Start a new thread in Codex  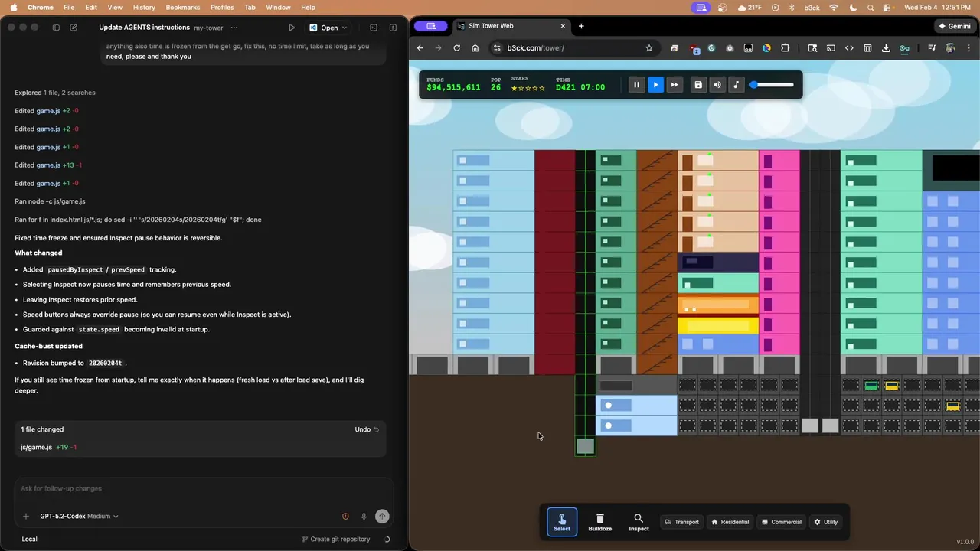73,28
